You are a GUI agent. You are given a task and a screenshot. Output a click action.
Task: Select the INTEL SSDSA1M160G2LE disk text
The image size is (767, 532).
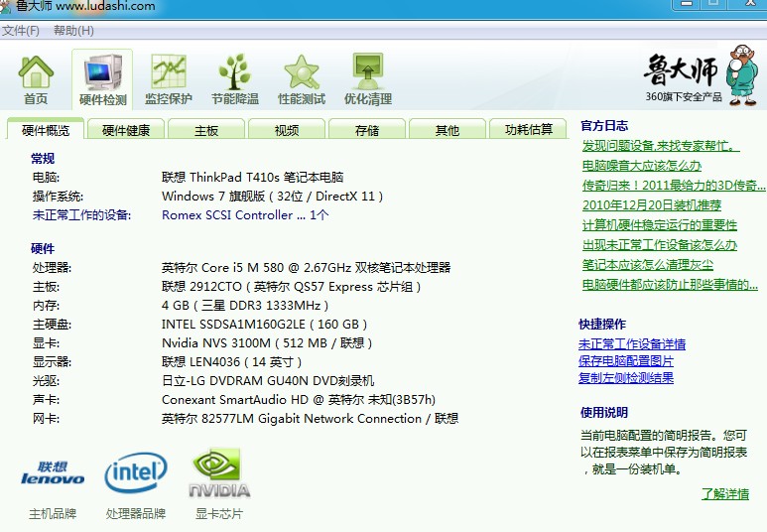[264, 324]
